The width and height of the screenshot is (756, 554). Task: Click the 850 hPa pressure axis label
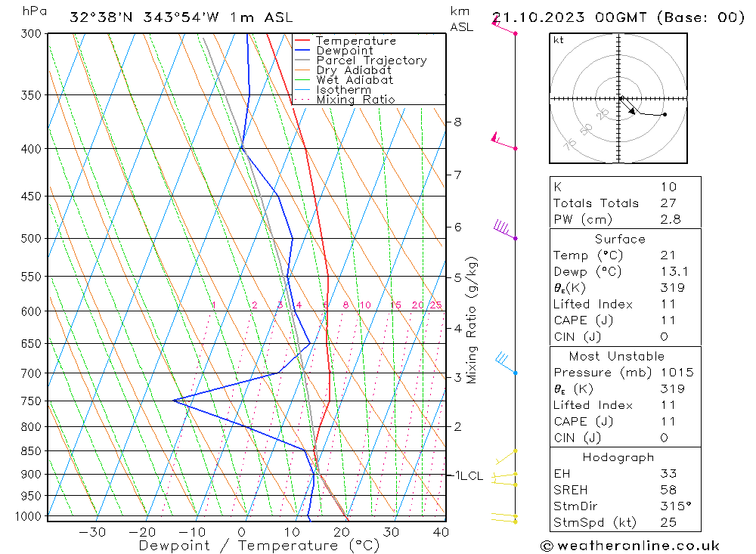31,451
